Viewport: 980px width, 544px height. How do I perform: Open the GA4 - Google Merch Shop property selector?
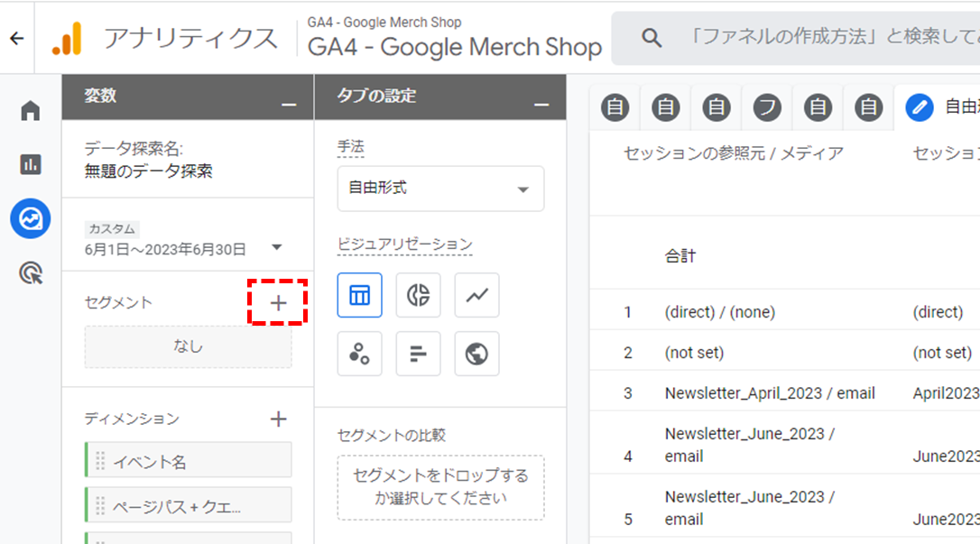455,38
